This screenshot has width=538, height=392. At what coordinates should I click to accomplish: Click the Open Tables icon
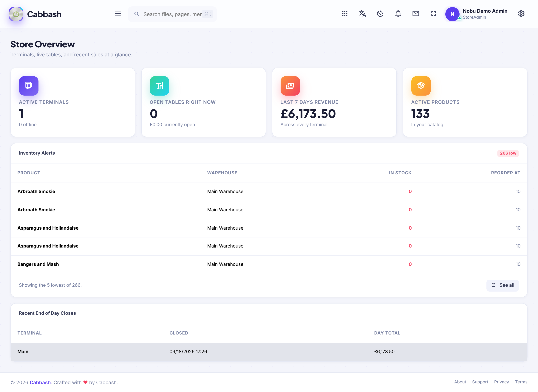pos(160,86)
